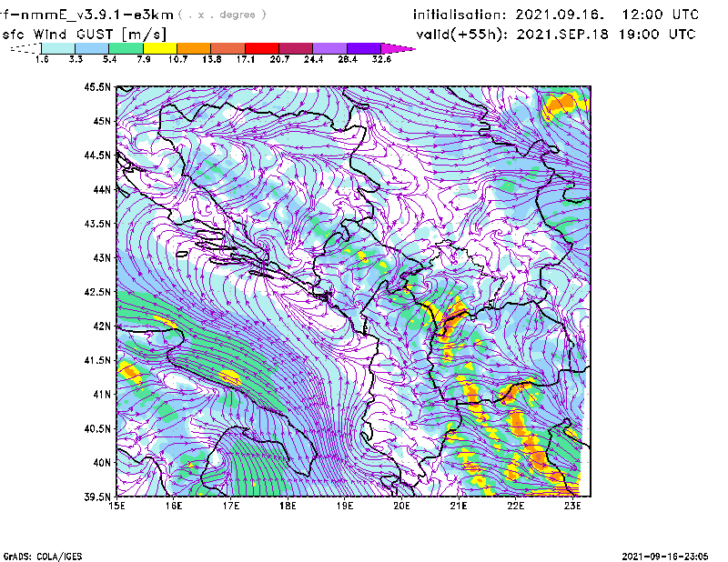Click the "21E" longitude label
The image size is (728, 562).
[459, 506]
